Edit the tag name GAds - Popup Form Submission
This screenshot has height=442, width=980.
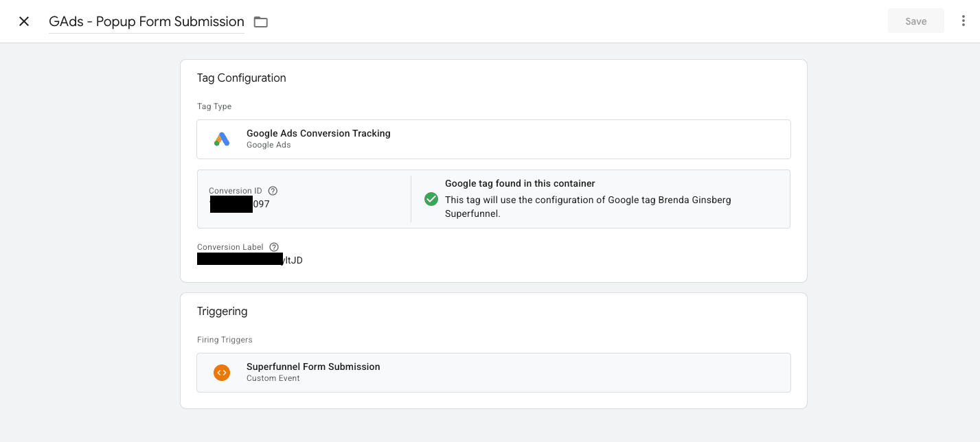pos(146,21)
